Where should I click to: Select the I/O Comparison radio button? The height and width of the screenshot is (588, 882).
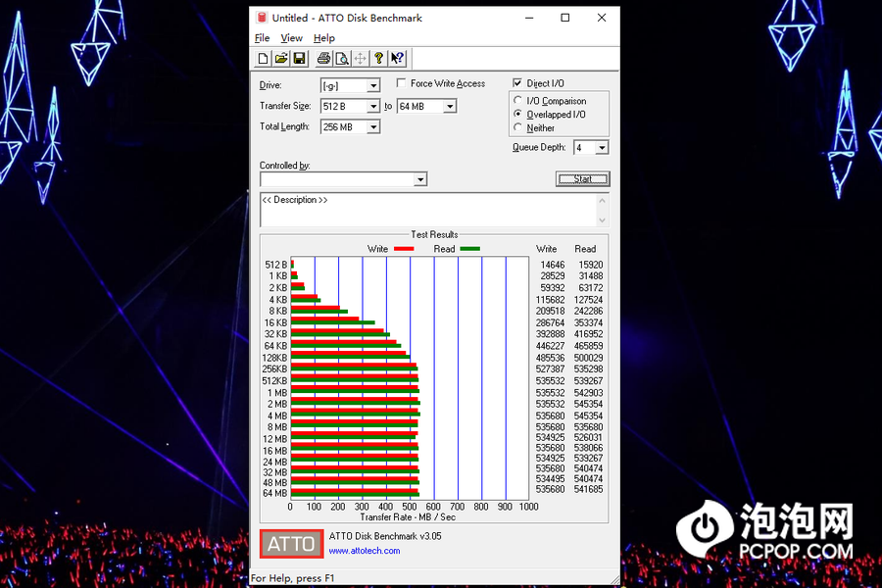(517, 100)
